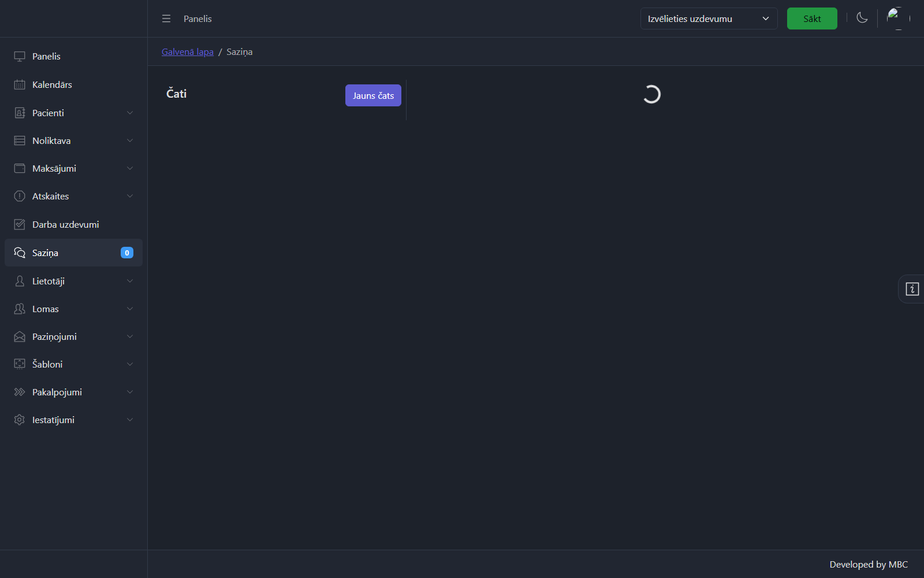Open the user avatar profile menu
924x578 pixels.
(899, 18)
